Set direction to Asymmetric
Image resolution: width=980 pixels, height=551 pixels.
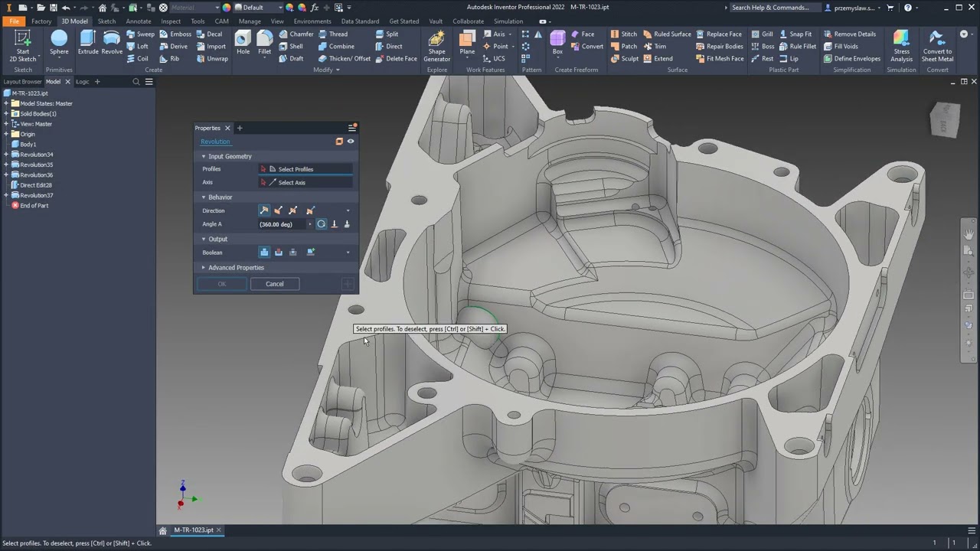pyautogui.click(x=310, y=210)
